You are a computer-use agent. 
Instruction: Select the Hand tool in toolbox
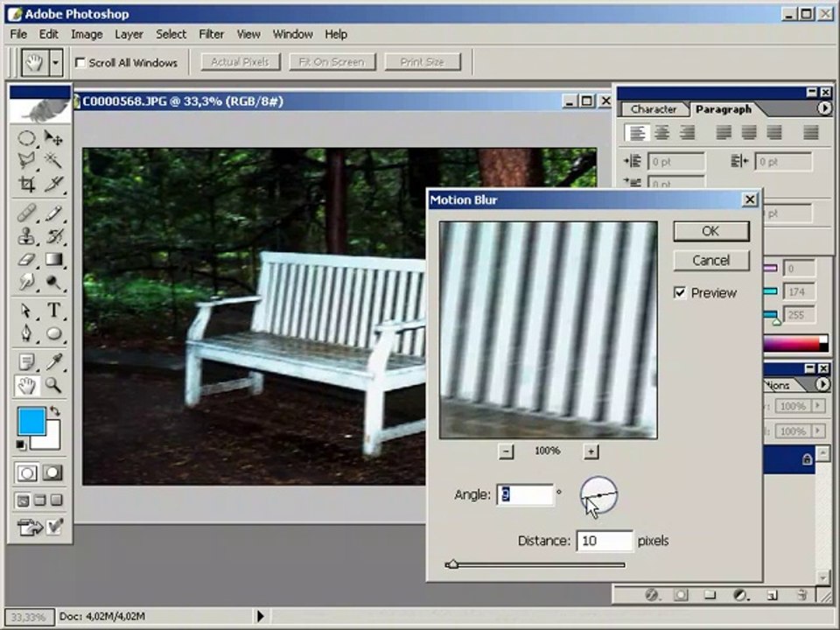point(27,385)
